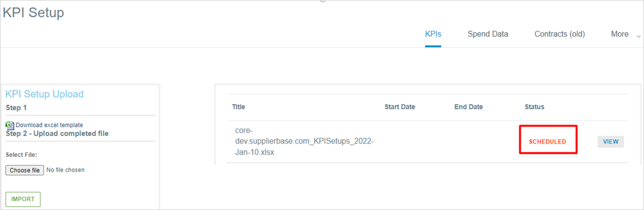The image size is (644, 210).
Task: Open the KPIs tab
Action: [433, 34]
